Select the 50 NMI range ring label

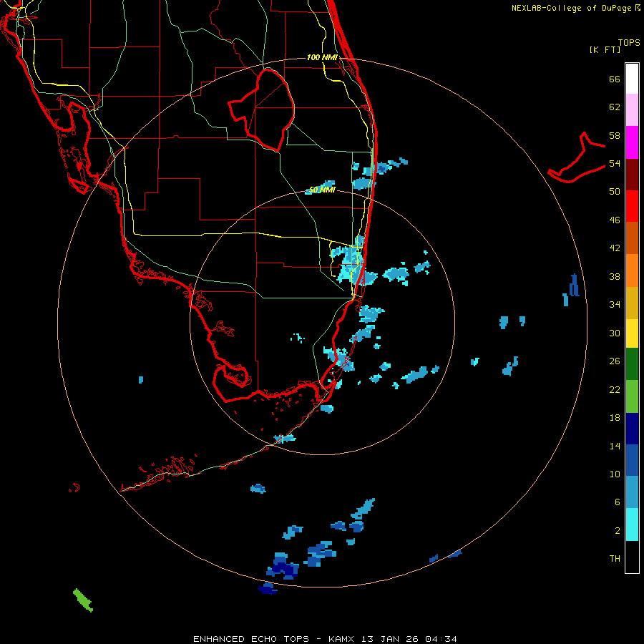(322, 190)
